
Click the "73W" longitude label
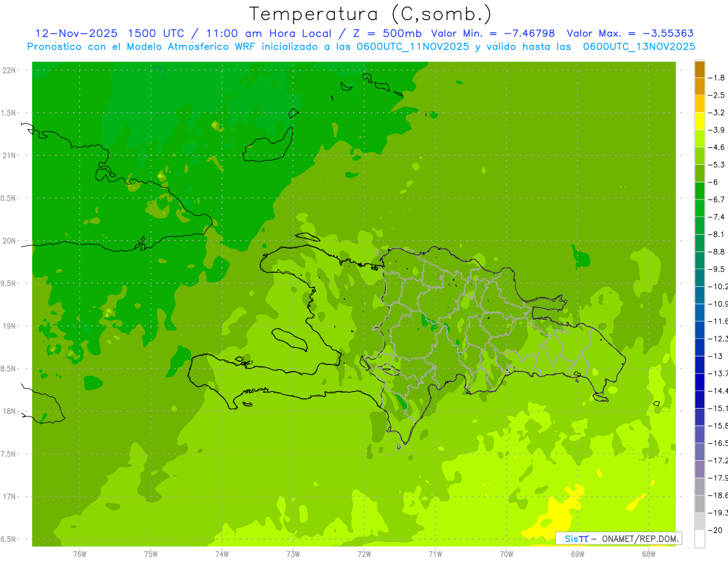tap(293, 554)
